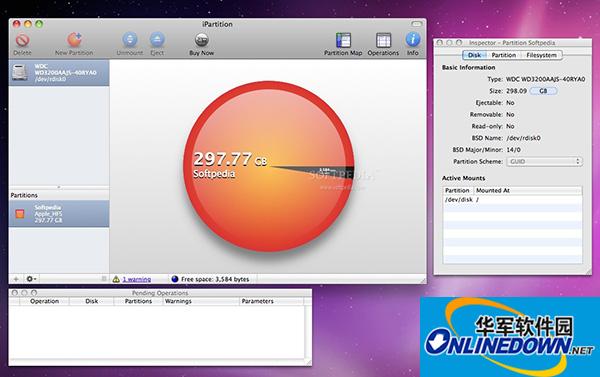Select WDC WD3200AAJS disk in sidebar

point(59,73)
